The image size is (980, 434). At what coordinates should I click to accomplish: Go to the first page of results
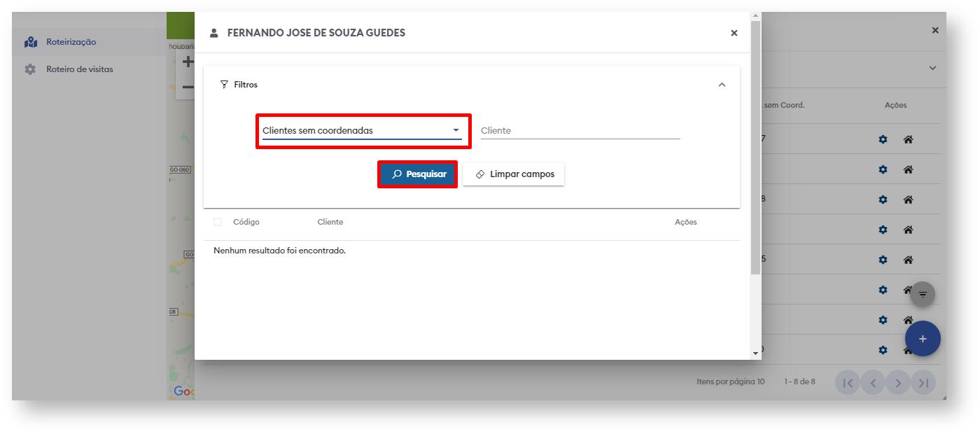tap(847, 382)
